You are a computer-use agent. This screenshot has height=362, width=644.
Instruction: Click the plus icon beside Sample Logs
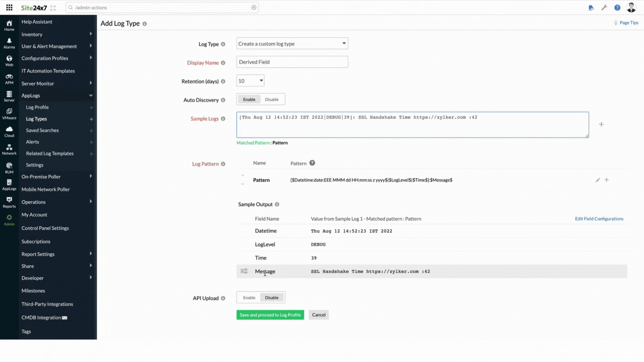click(601, 124)
